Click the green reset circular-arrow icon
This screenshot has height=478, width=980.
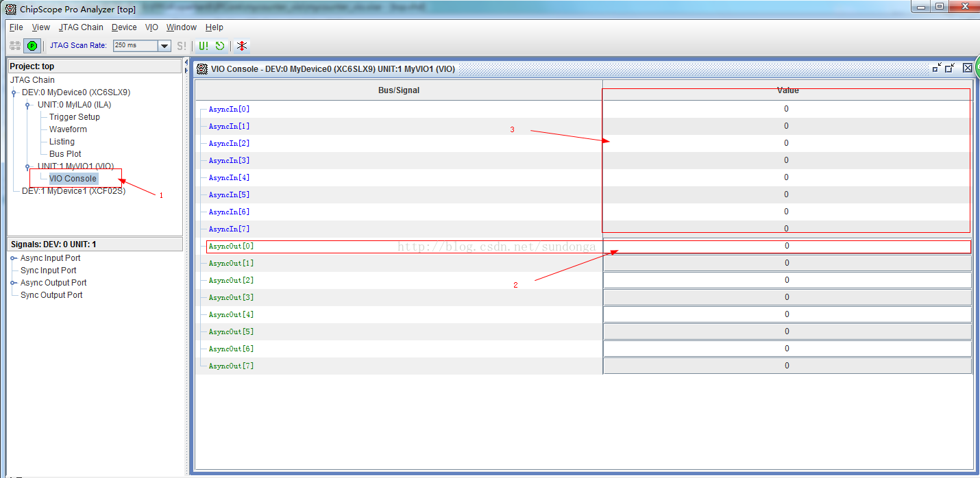[x=220, y=46]
